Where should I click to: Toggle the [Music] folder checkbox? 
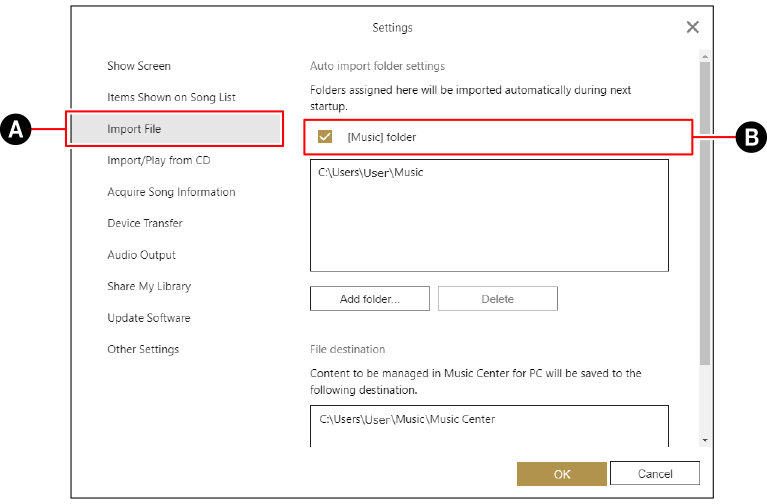(325, 137)
